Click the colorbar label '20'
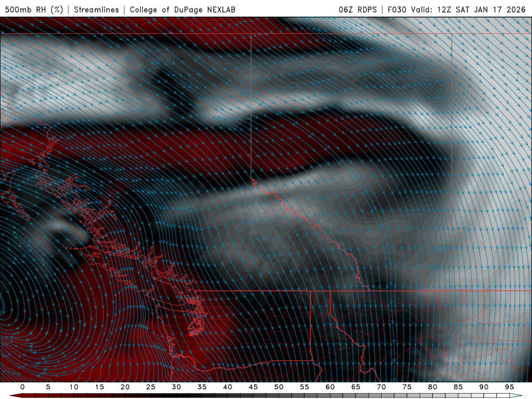The height and width of the screenshot is (399, 532). pos(125,387)
